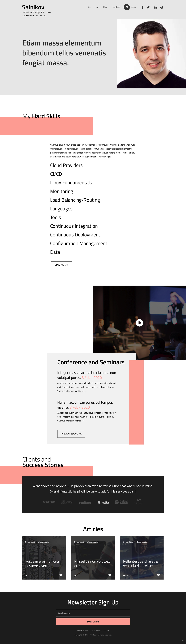The image size is (186, 644).
Task: Select the Load Balancing/Routing skill
Action: click(75, 200)
